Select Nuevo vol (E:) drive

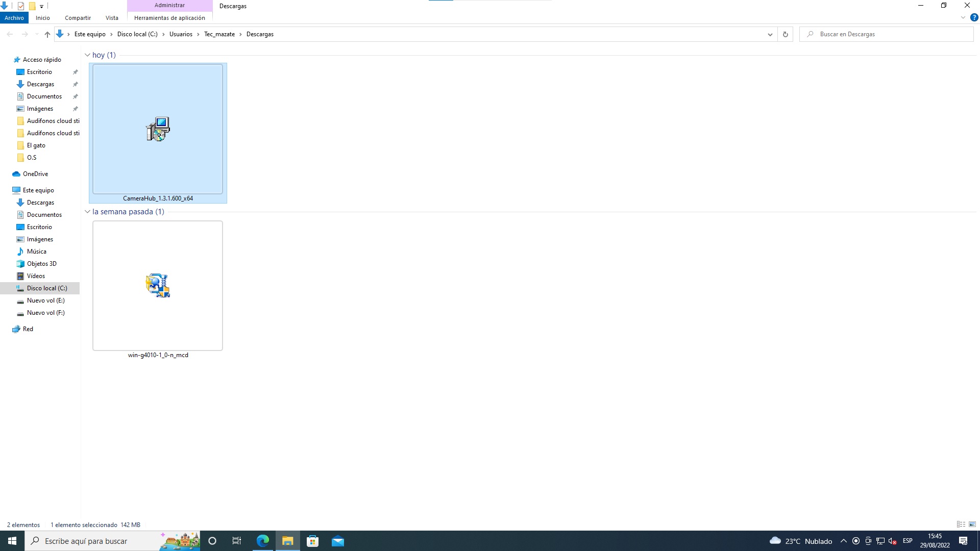click(45, 300)
